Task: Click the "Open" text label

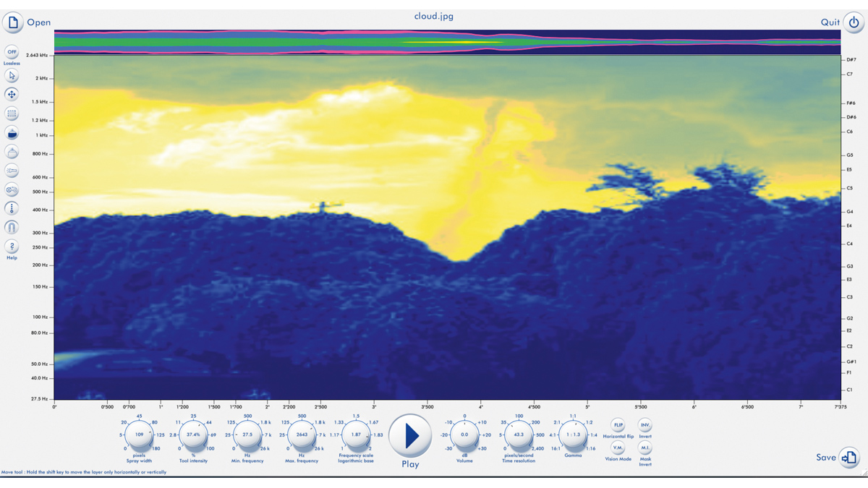Action: (x=39, y=22)
